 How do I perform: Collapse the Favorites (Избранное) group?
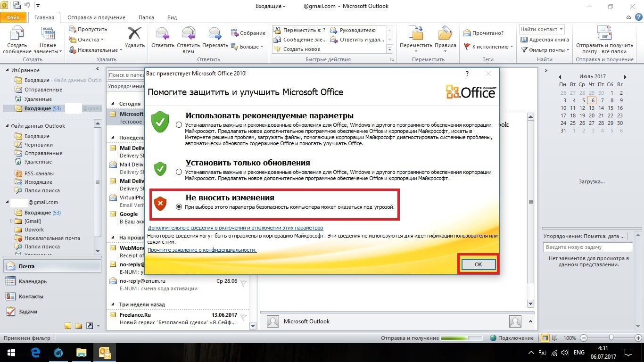[8, 70]
